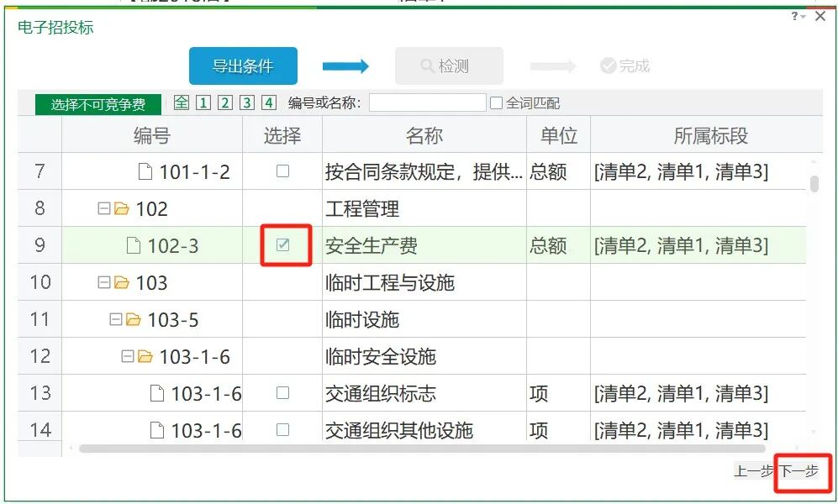Click the document icon in row 13
Screen dimensions: 838x504
(157, 393)
